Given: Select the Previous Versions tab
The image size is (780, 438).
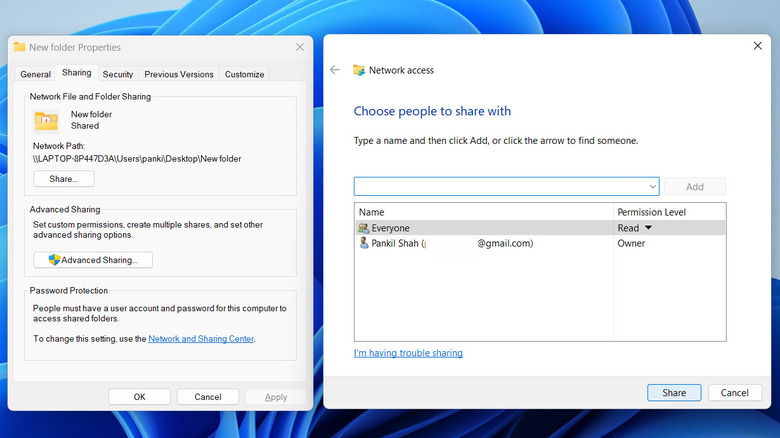Looking at the screenshot, I should 178,74.
